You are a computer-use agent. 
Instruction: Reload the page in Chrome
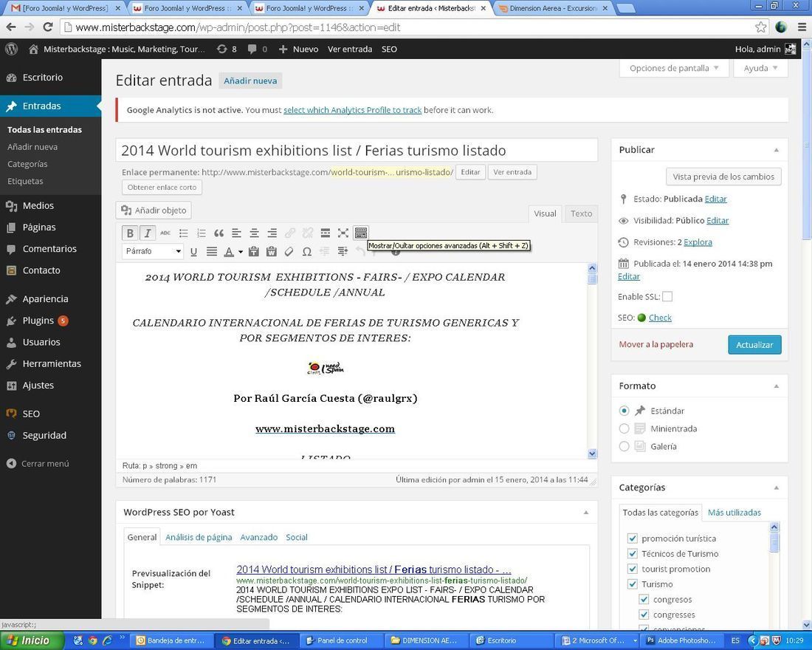(48, 27)
